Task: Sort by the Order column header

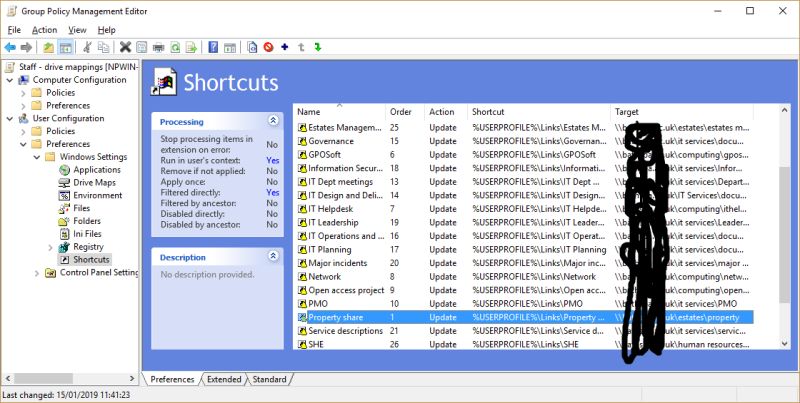Action: coord(406,112)
